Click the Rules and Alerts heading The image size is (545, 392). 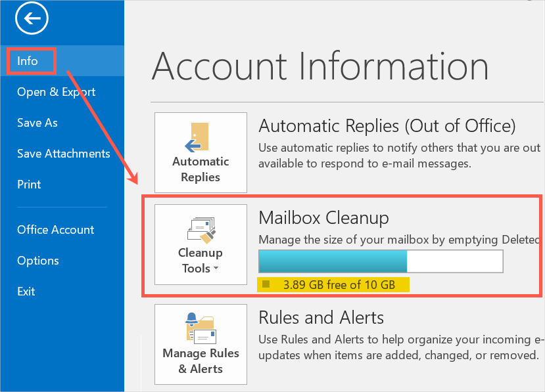click(x=321, y=318)
